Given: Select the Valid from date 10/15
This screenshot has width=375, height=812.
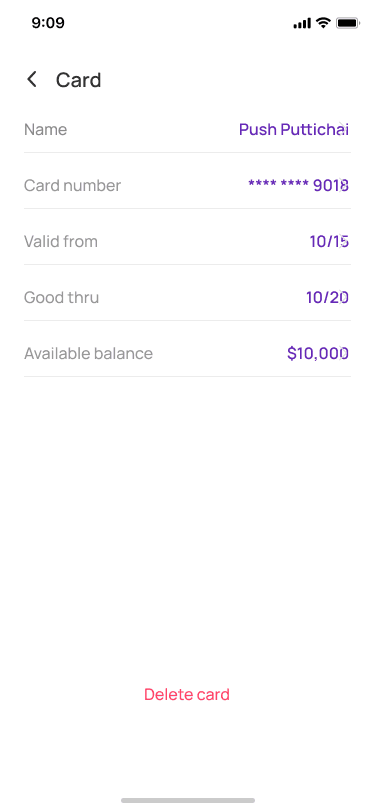Looking at the screenshot, I should pyautogui.click(x=329, y=241).
